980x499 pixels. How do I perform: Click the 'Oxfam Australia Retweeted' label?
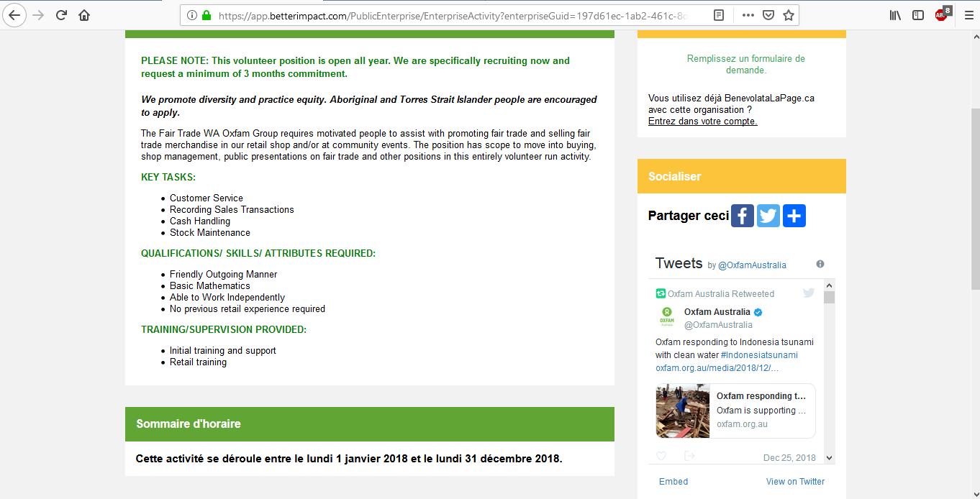click(x=721, y=294)
